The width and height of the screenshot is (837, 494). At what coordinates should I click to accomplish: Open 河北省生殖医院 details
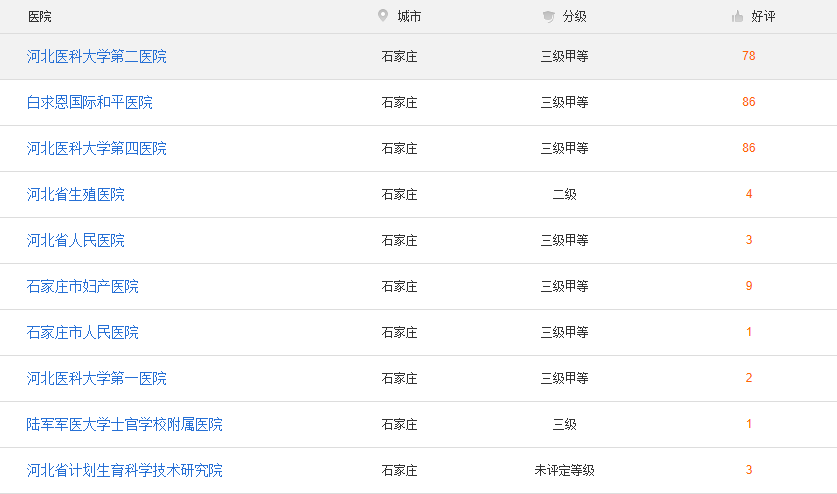point(75,195)
